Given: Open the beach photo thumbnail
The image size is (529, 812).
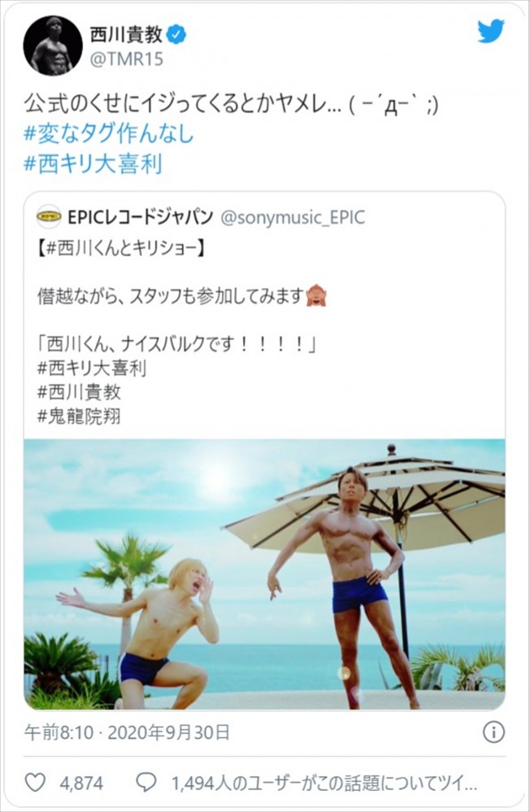Looking at the screenshot, I should tap(264, 574).
